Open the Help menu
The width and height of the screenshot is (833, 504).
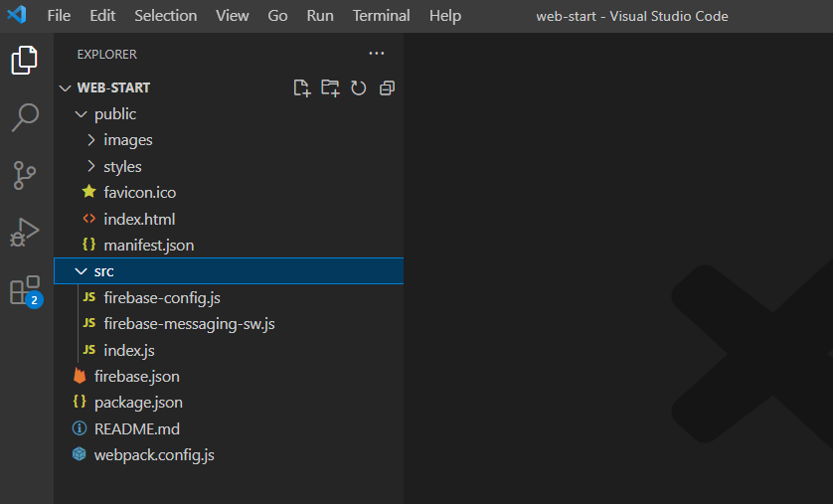[x=444, y=15]
